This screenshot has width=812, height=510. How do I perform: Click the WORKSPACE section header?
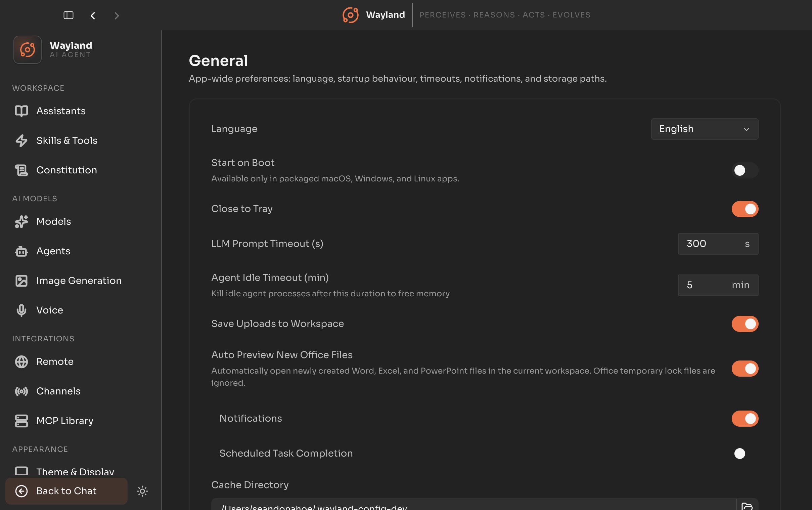38,88
